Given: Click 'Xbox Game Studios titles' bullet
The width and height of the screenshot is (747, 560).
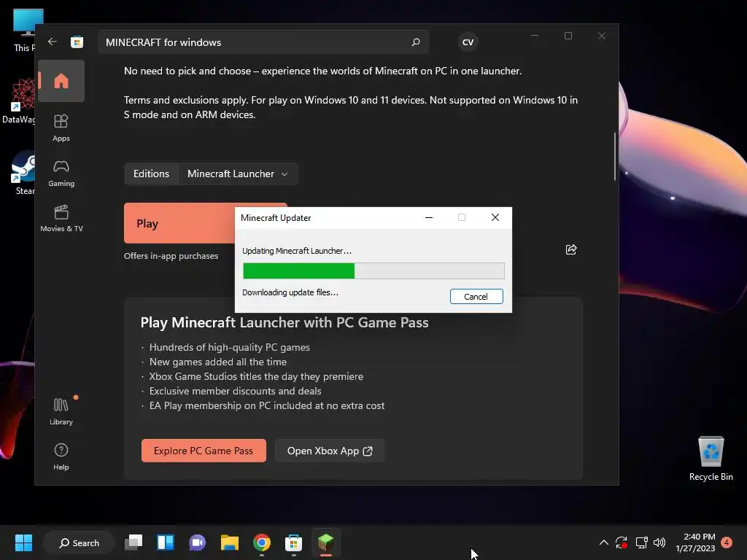Looking at the screenshot, I should (256, 376).
